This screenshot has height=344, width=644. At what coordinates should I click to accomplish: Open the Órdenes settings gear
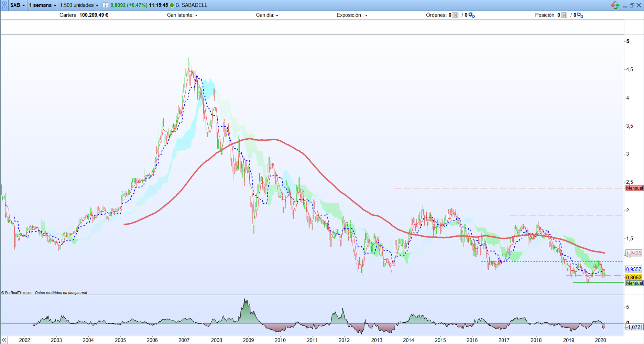tap(472, 15)
